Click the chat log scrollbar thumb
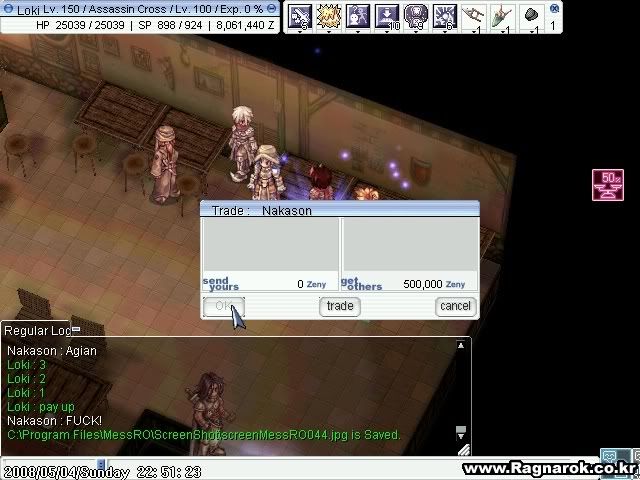640x480 pixels. (460, 429)
